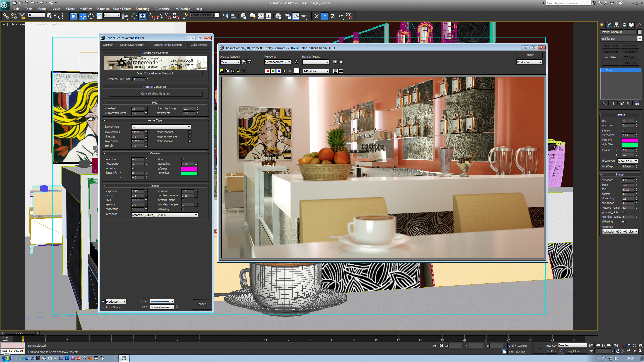The image size is (644, 362).
Task: Disable the dithering checkbox in Imager
Action: tap(183, 209)
